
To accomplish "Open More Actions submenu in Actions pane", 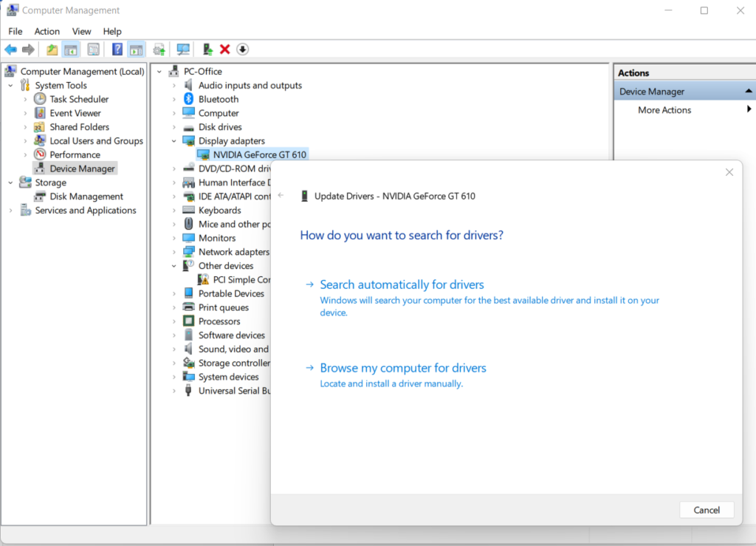I will pos(664,110).
